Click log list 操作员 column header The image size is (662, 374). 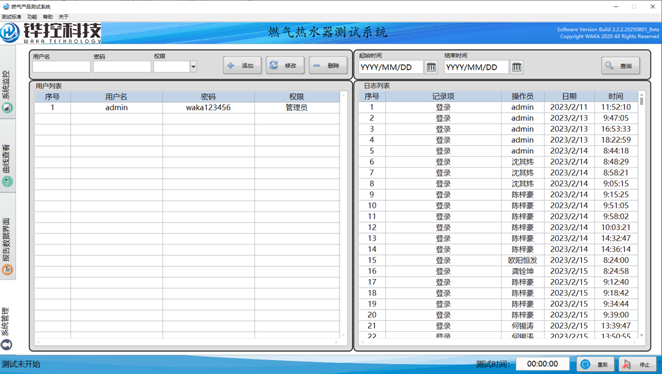tap(522, 96)
